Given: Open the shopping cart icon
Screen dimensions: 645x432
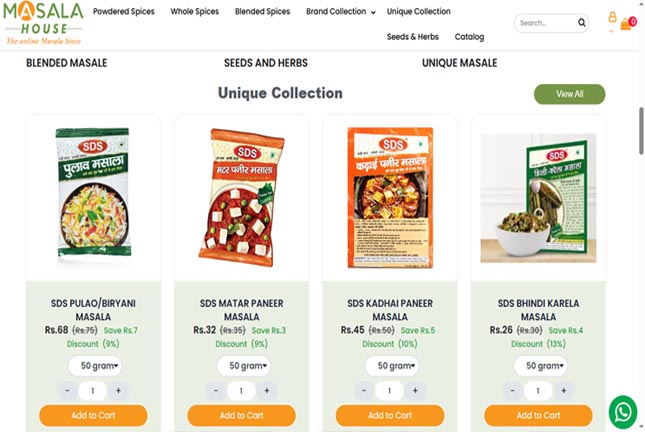Looking at the screenshot, I should click(x=627, y=23).
